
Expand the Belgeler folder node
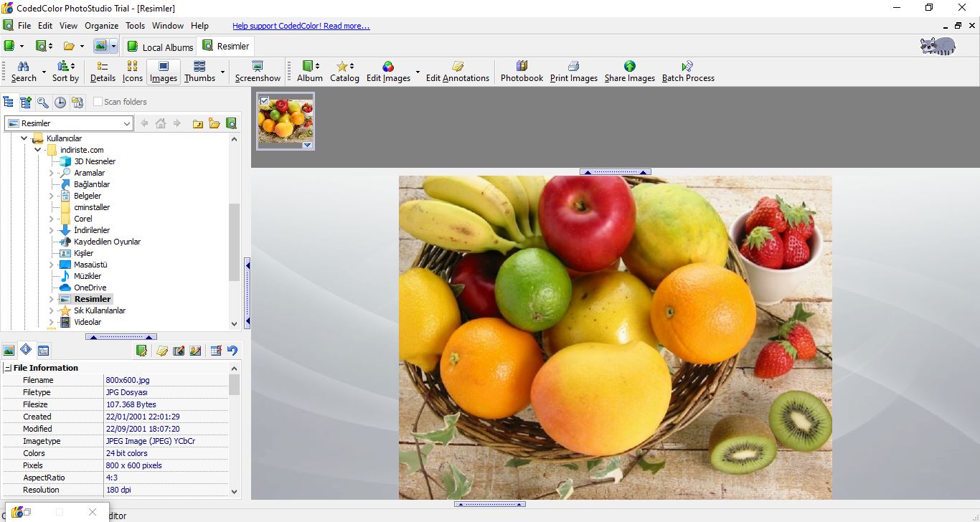(x=51, y=196)
